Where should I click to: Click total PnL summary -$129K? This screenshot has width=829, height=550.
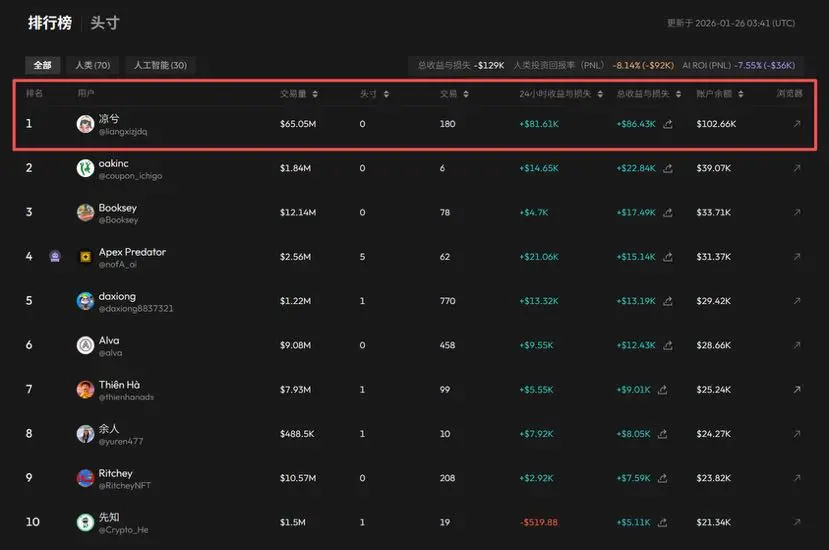(x=489, y=66)
